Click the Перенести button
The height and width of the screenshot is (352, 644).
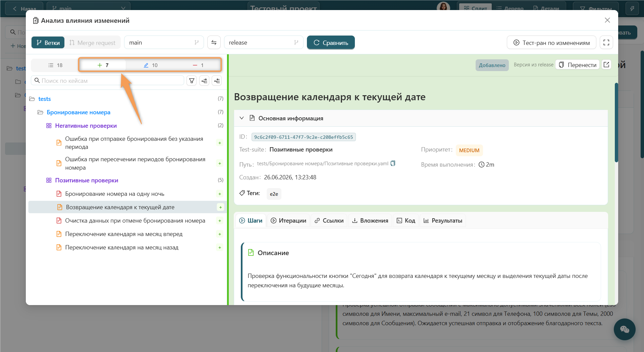pos(578,65)
